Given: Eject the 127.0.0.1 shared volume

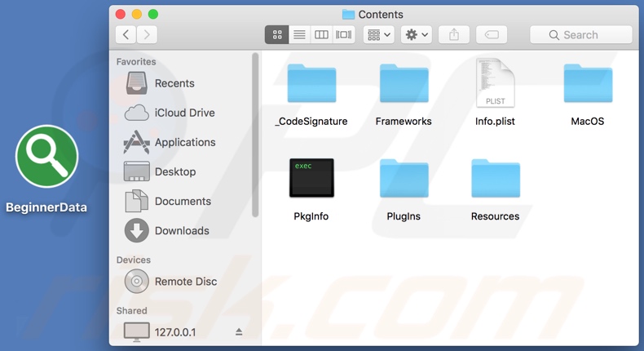Looking at the screenshot, I should click(239, 332).
